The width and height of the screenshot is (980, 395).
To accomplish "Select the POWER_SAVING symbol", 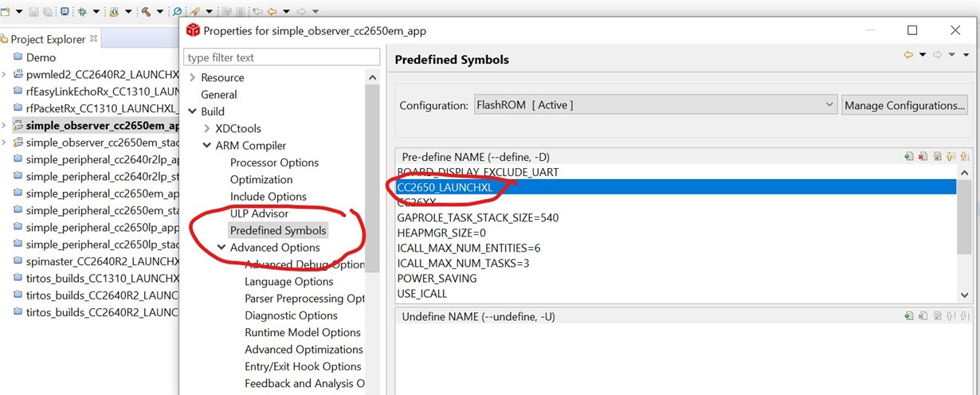I will pyautogui.click(x=437, y=279).
